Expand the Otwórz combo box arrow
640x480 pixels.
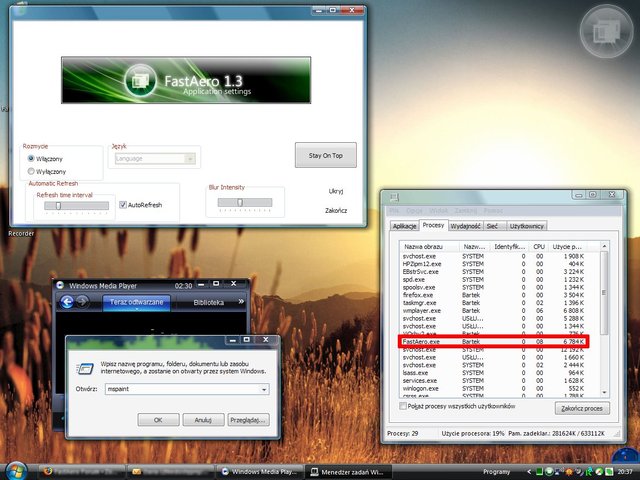click(264, 389)
